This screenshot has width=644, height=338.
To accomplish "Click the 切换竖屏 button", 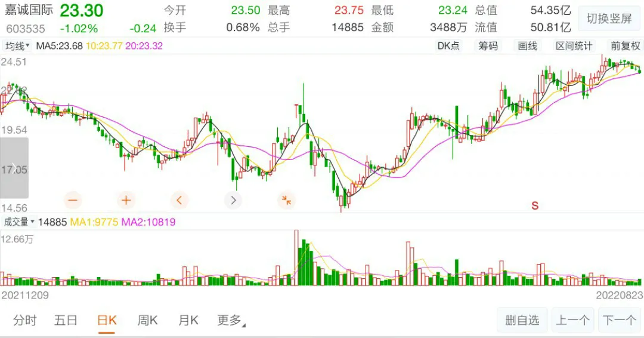I will [x=609, y=19].
